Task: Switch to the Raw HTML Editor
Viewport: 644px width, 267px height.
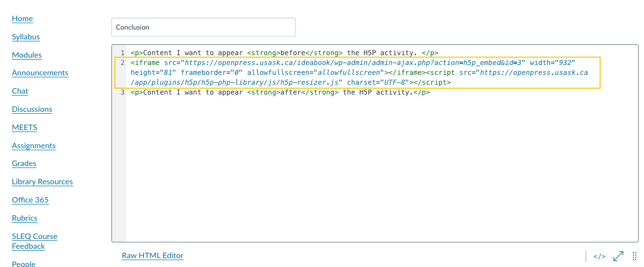Action: pos(152,256)
